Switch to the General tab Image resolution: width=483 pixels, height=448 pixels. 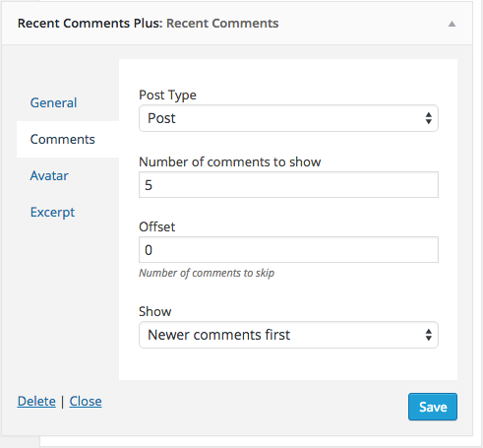point(53,102)
